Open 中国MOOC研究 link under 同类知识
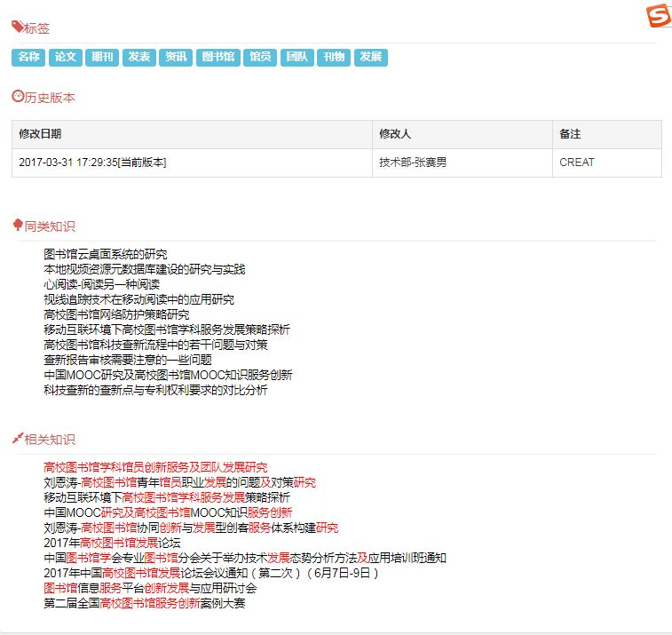The width and height of the screenshot is (672, 635). point(168,375)
